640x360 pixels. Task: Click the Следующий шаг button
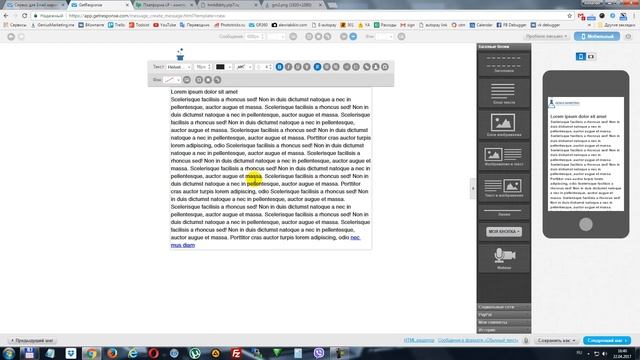click(x=607, y=340)
